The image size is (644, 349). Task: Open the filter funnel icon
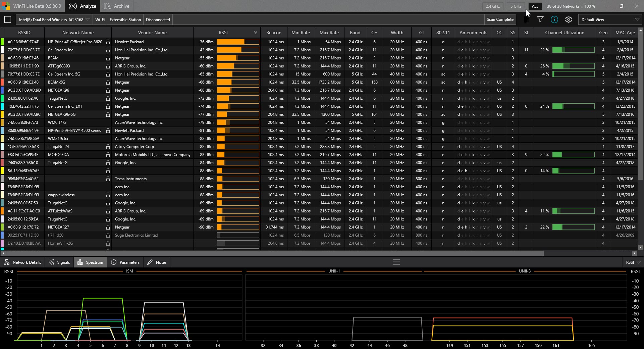point(540,20)
